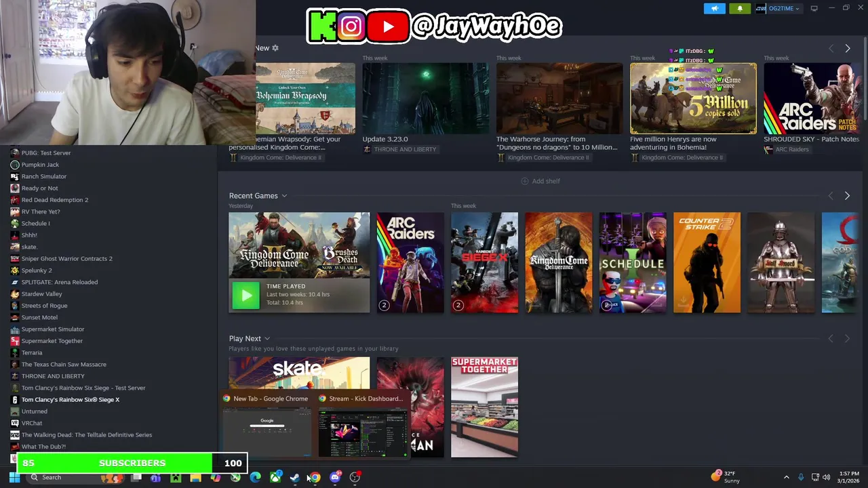Select Ranch Simulator in library list
The width and height of the screenshot is (868, 488).
pos(43,176)
